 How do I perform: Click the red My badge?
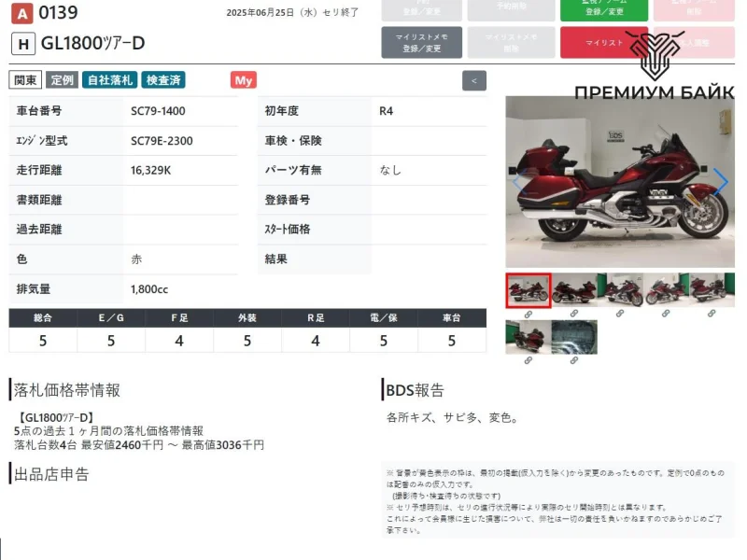click(244, 80)
